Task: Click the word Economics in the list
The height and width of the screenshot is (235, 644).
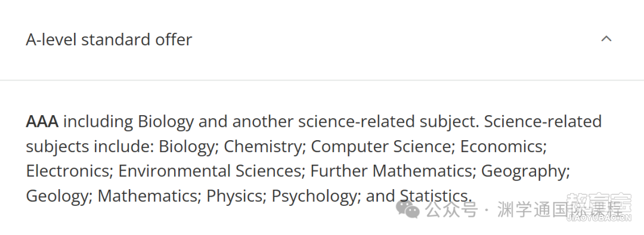Action: click(x=501, y=146)
